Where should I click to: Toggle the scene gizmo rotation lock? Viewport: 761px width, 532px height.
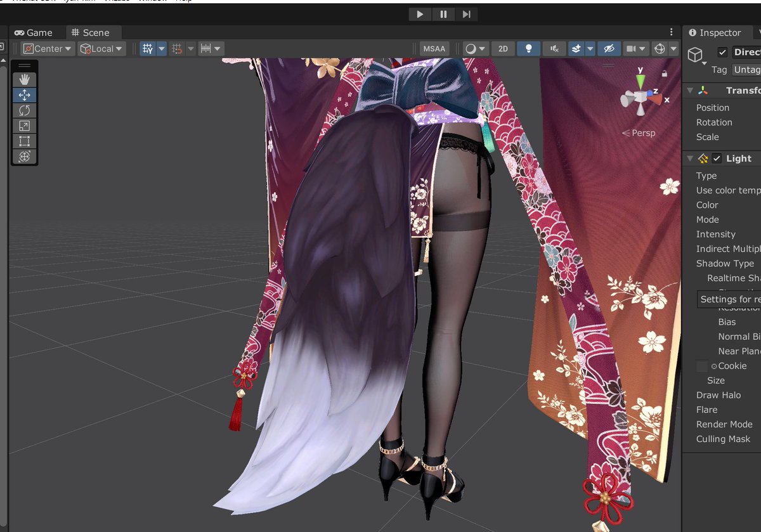coord(664,74)
